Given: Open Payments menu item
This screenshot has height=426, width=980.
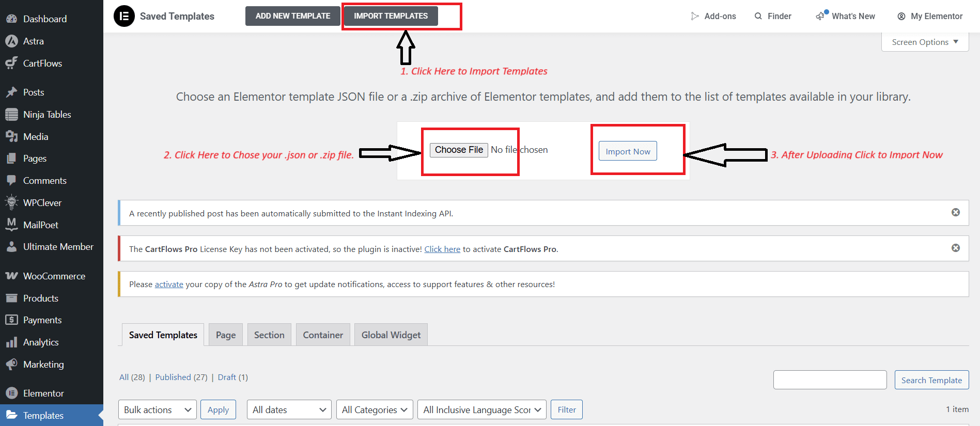Looking at the screenshot, I should point(52,320).
